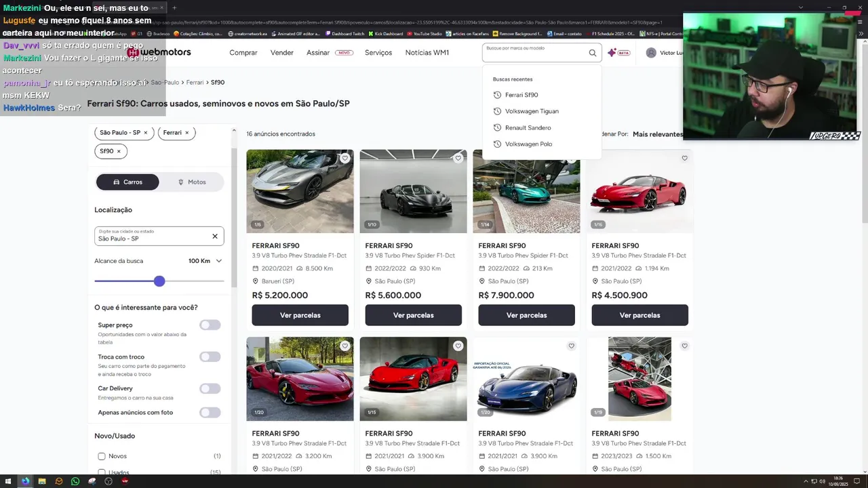Image resolution: width=868 pixels, height=488 pixels.
Task: Open the gray SF90 Barueri photo thumbnail
Action: pos(300,192)
